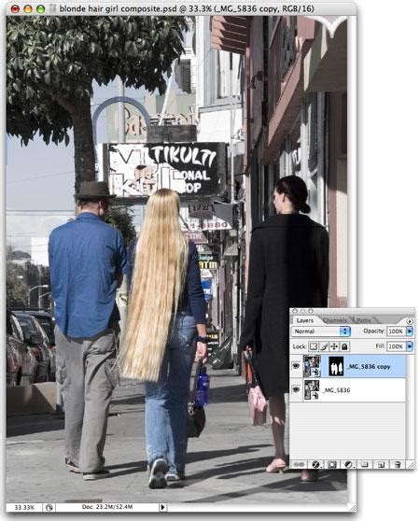Click the add layer mask icon
This screenshot has width=420, height=521.
(331, 465)
